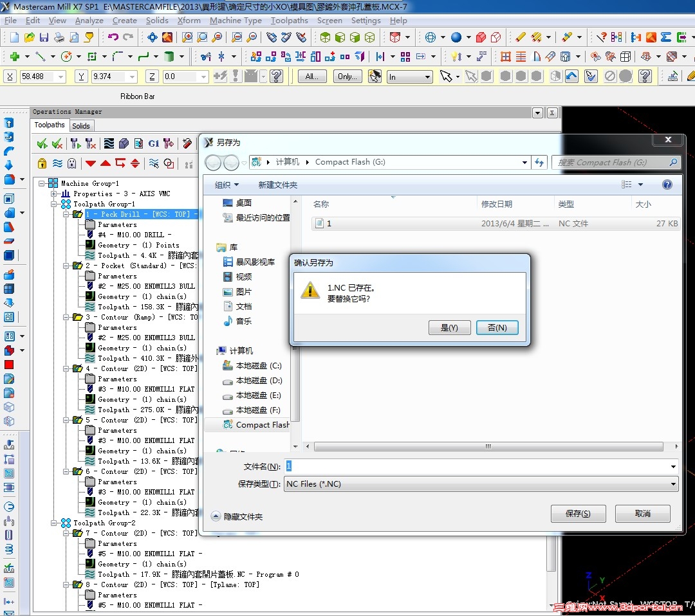The width and height of the screenshot is (695, 616).
Task: Click the Toggle toolpath display blue waves icon
Action: 57,163
